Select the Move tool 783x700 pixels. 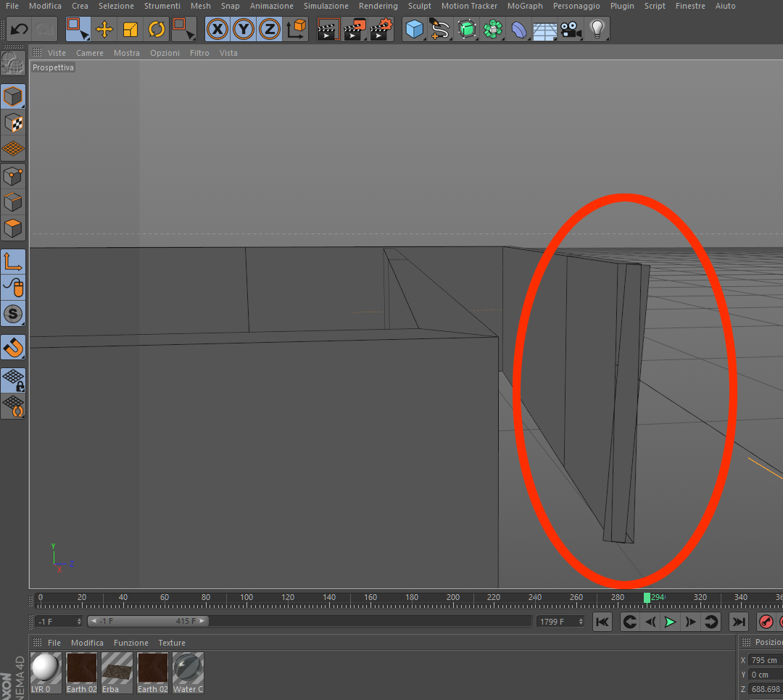[x=104, y=29]
